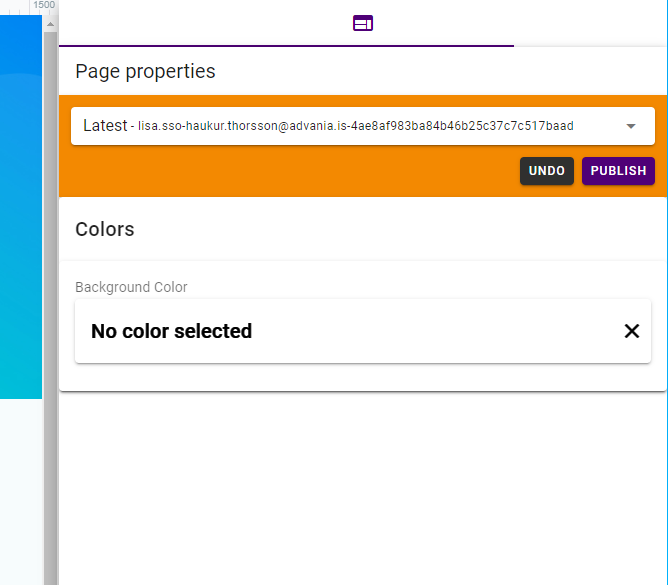Open the version selector showing lisa.sso-haukur.thorsson
The height and width of the screenshot is (585, 668).
pyautogui.click(x=363, y=126)
